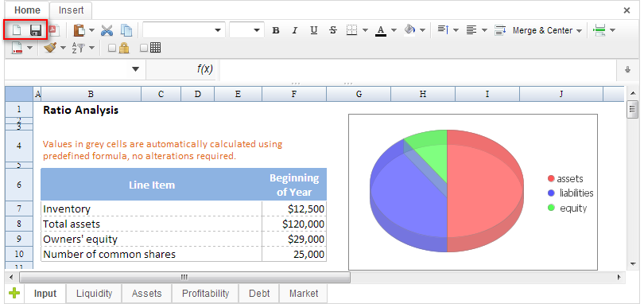Open the Market sheet tab
This screenshot has width=644, height=304.
coord(304,294)
